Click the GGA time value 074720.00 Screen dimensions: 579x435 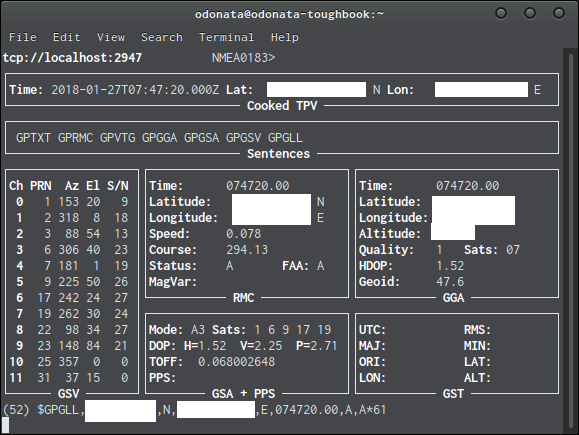pyautogui.click(x=467, y=186)
